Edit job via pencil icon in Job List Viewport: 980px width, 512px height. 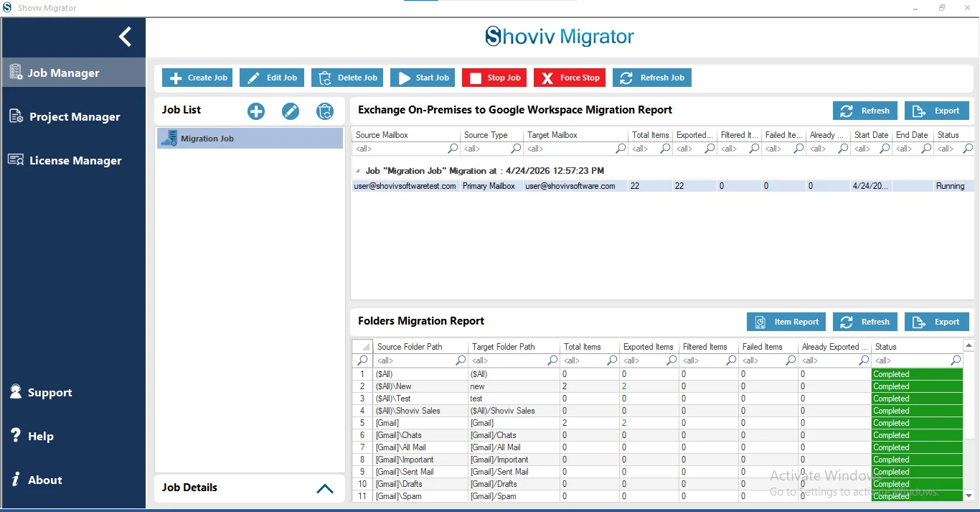point(291,111)
